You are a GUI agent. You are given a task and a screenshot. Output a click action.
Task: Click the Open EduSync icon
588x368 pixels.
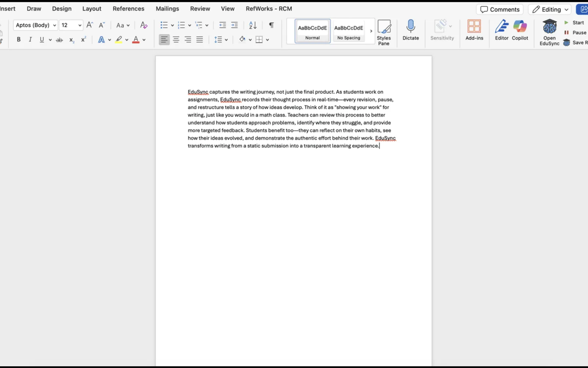(x=549, y=32)
